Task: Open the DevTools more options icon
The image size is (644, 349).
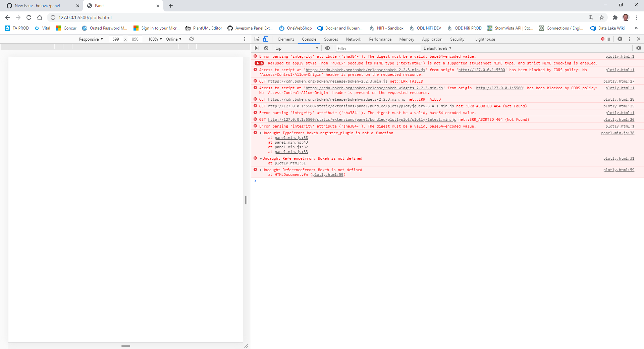Action: coord(629,39)
